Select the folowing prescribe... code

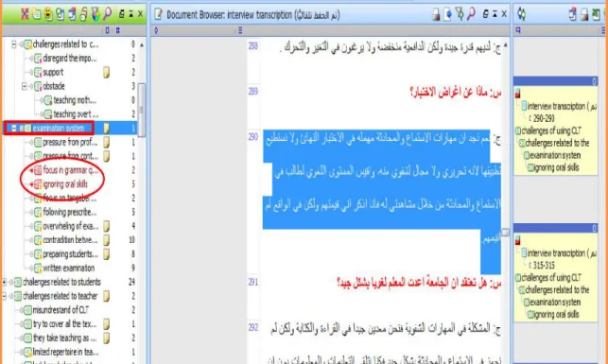70,212
